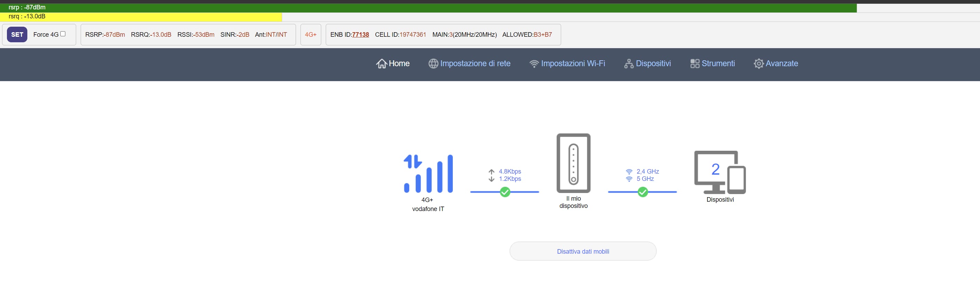Click the Wi-Fi icon beside Impostazioni Wi-Fi
This screenshot has height=289, width=980.
[x=534, y=64]
